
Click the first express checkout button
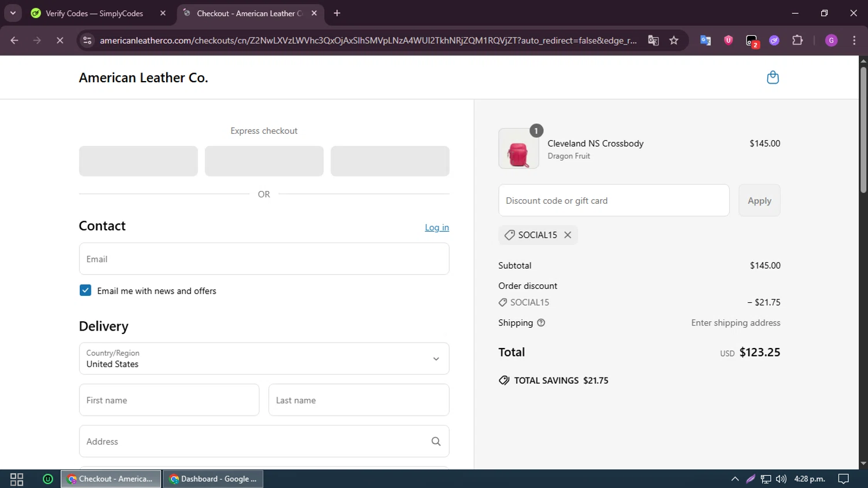pyautogui.click(x=138, y=161)
